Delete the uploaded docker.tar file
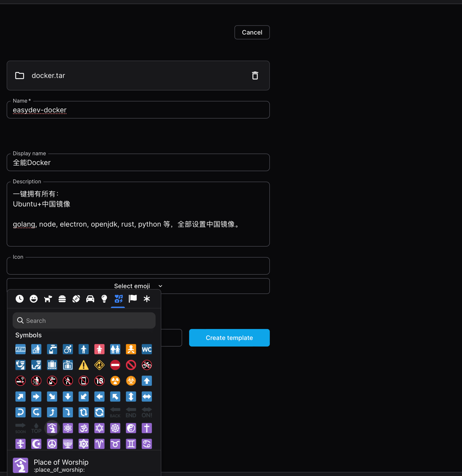Image resolution: width=462 pixels, height=476 pixels. 255,75
